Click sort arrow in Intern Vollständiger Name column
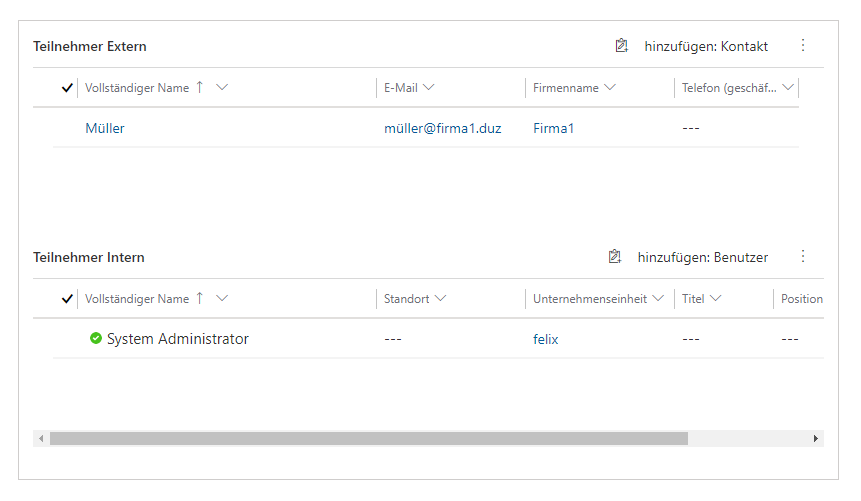The image size is (861, 501). pyautogui.click(x=200, y=298)
